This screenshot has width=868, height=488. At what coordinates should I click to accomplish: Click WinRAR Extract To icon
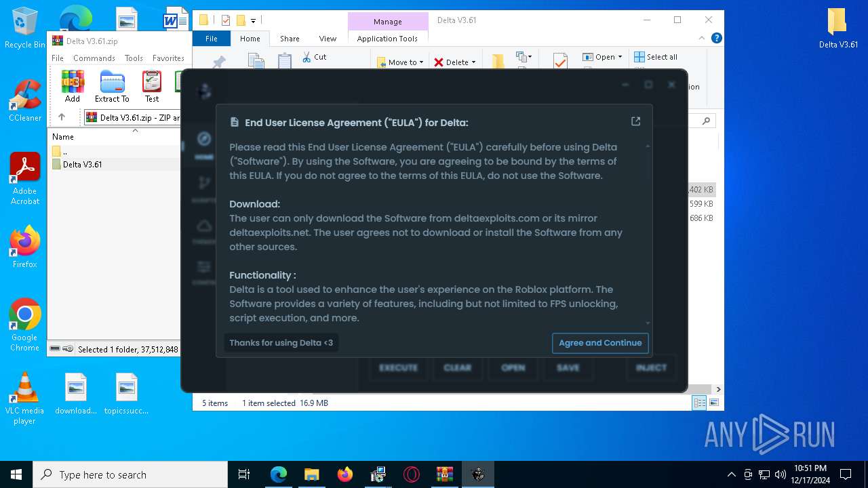pyautogui.click(x=112, y=86)
